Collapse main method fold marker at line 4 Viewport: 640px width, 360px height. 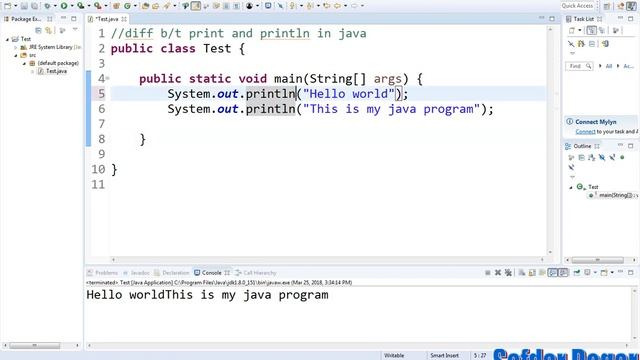(x=108, y=78)
